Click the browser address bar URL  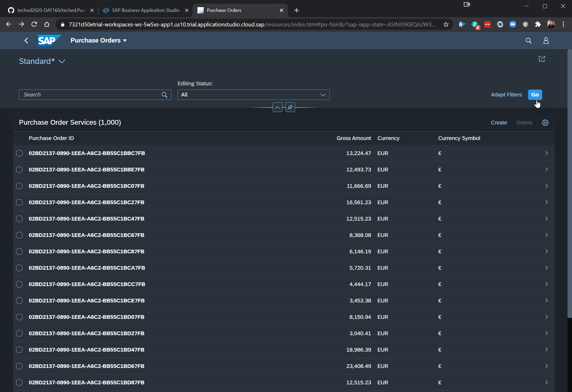[252, 25]
